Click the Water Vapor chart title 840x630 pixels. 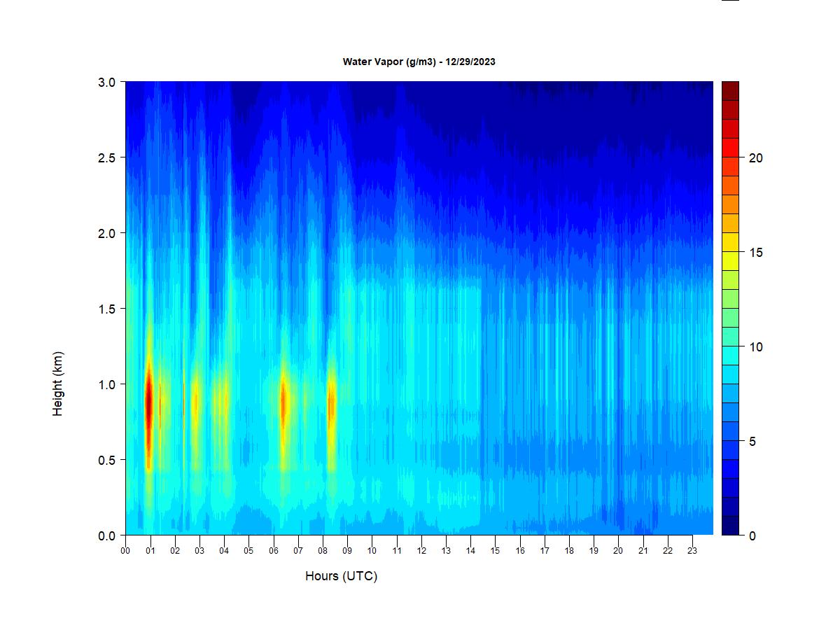(419, 62)
